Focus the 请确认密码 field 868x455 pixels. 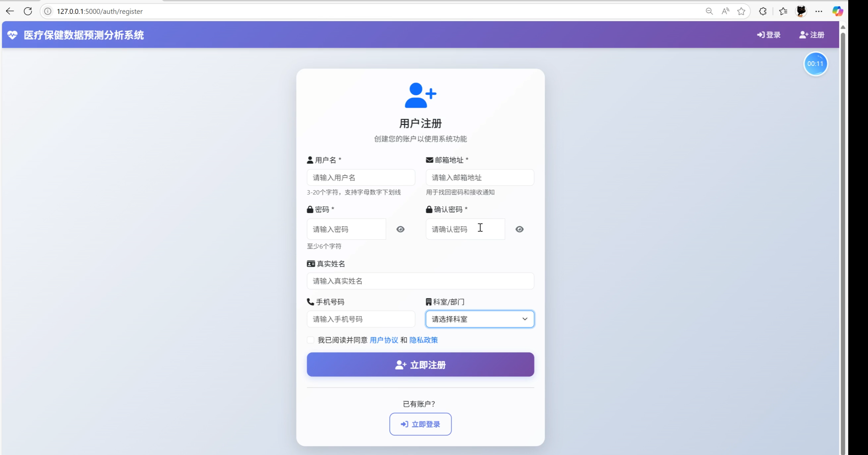465,229
